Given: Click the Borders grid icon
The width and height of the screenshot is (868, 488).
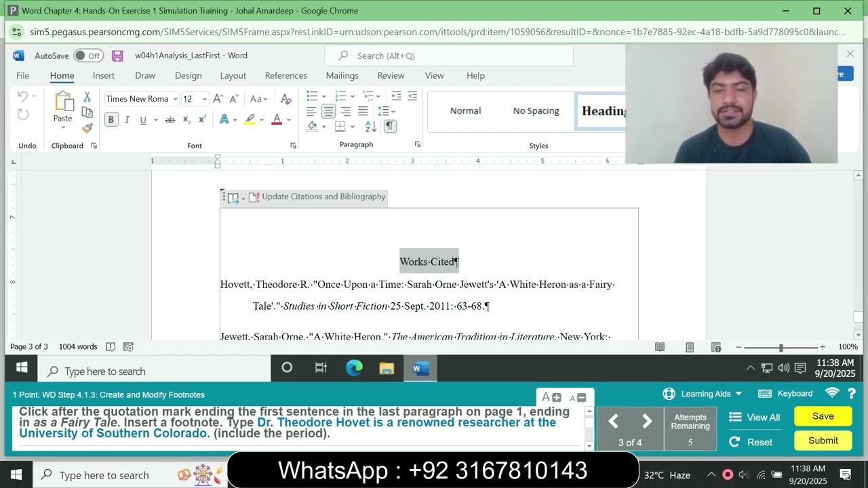Looking at the screenshot, I should [x=340, y=126].
